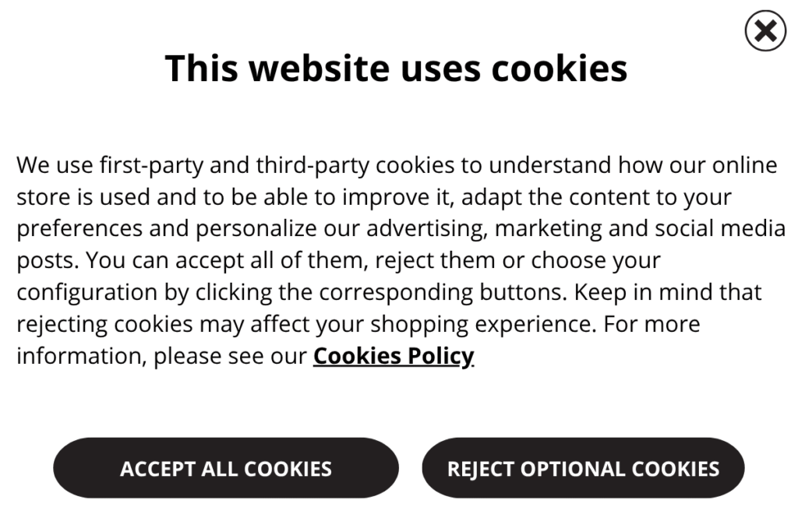Click the cookie description paragraph text
Screen dimensions: 798x532
coord(397,260)
